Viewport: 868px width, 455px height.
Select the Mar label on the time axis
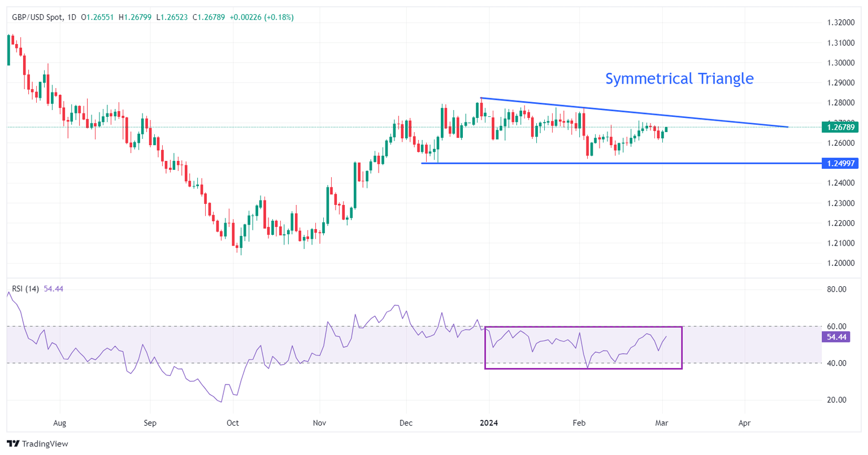[x=661, y=422]
